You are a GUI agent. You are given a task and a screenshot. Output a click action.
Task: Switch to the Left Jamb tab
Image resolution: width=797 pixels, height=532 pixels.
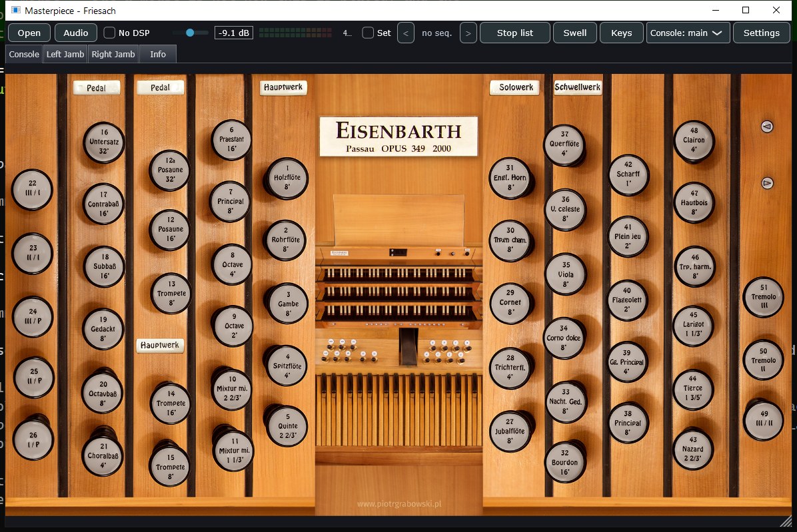[65, 54]
